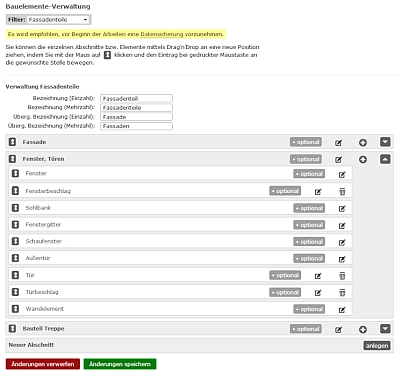Click Änderungen speichern button
The image size is (400, 373).
pyautogui.click(x=120, y=364)
